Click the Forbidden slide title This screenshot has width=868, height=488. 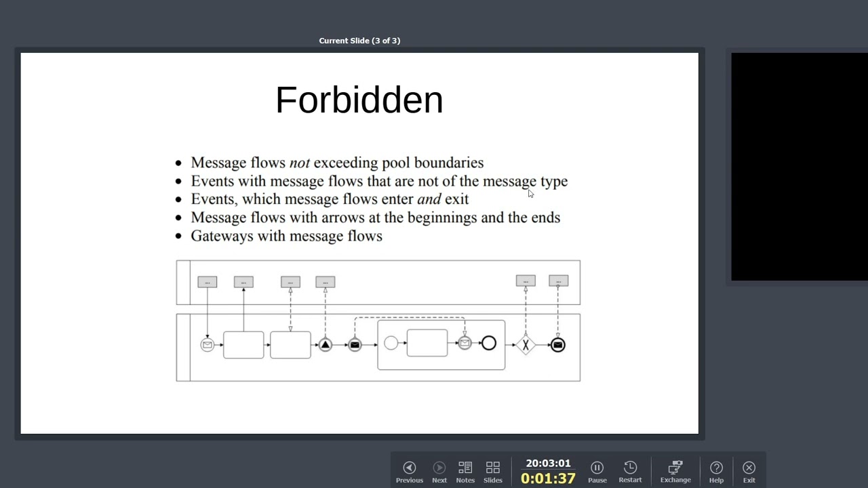pos(359,100)
